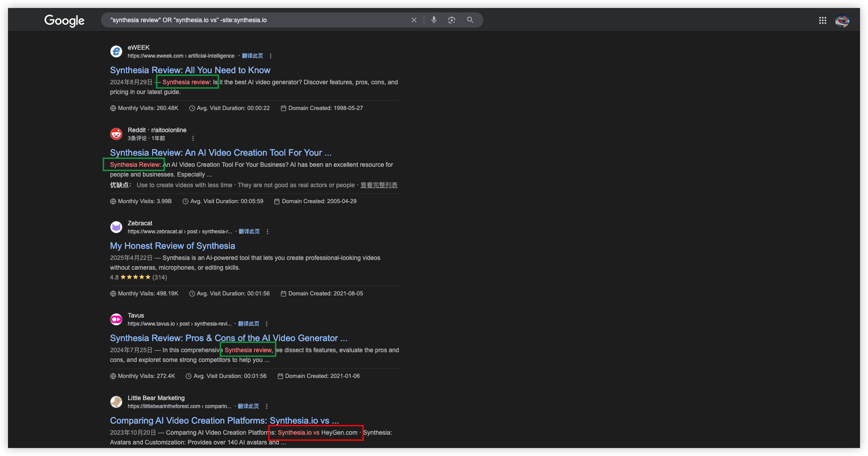The image size is (868, 456).
Task: Click the 4.8 star rating on Zebracat
Action: pos(138,277)
